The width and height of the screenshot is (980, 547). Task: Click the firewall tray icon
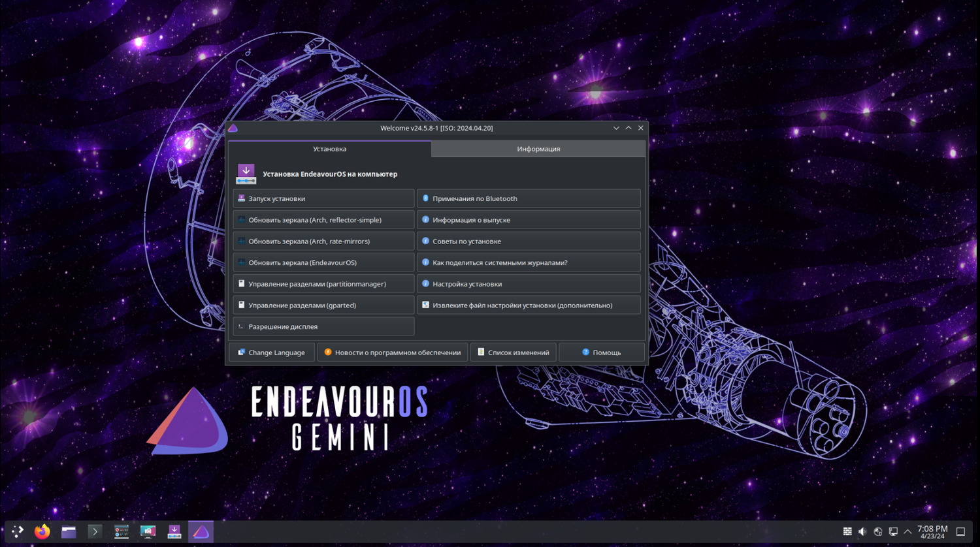pos(847,532)
